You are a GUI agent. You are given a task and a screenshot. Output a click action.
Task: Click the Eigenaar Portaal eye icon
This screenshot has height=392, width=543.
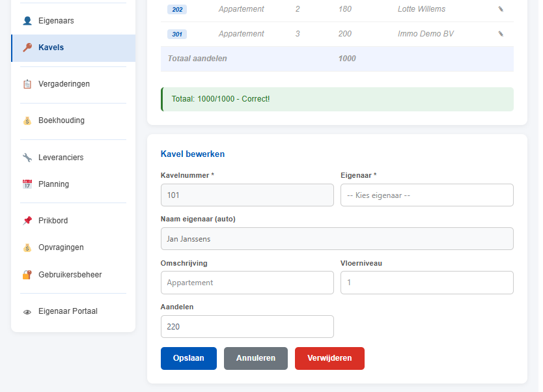(x=27, y=312)
